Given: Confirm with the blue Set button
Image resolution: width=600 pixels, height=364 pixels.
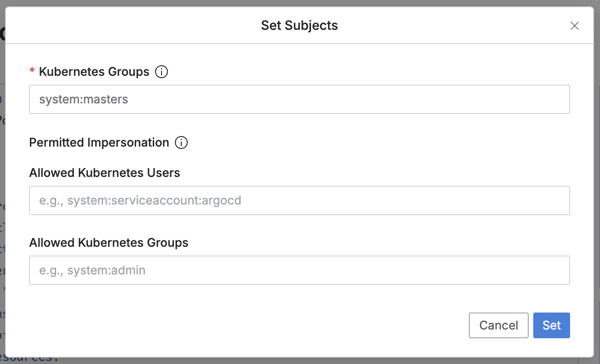Looking at the screenshot, I should (x=551, y=325).
